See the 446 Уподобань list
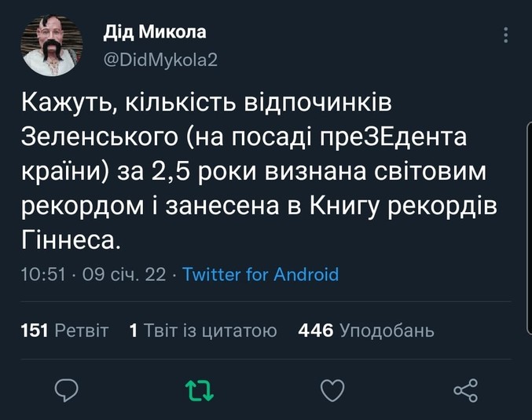 366,331
